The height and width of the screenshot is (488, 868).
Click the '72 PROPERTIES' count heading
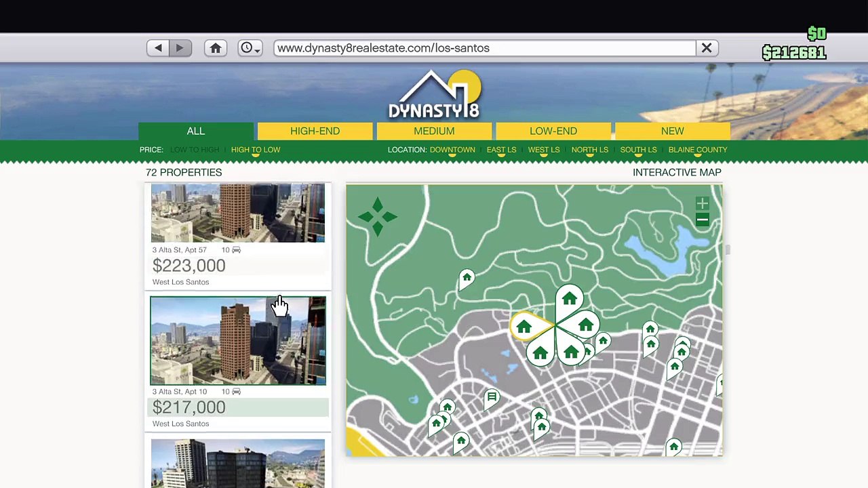pyautogui.click(x=184, y=172)
